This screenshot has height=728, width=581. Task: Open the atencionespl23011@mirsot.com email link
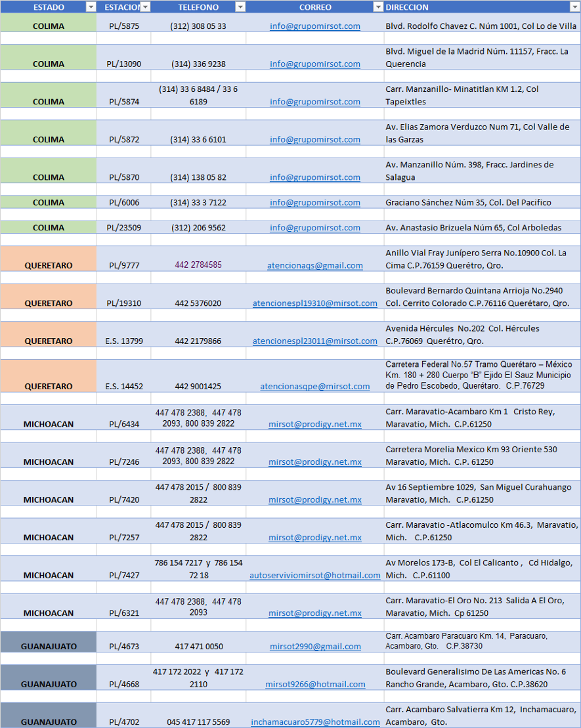tap(314, 341)
